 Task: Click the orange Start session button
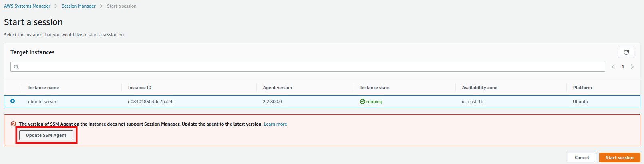619,158
